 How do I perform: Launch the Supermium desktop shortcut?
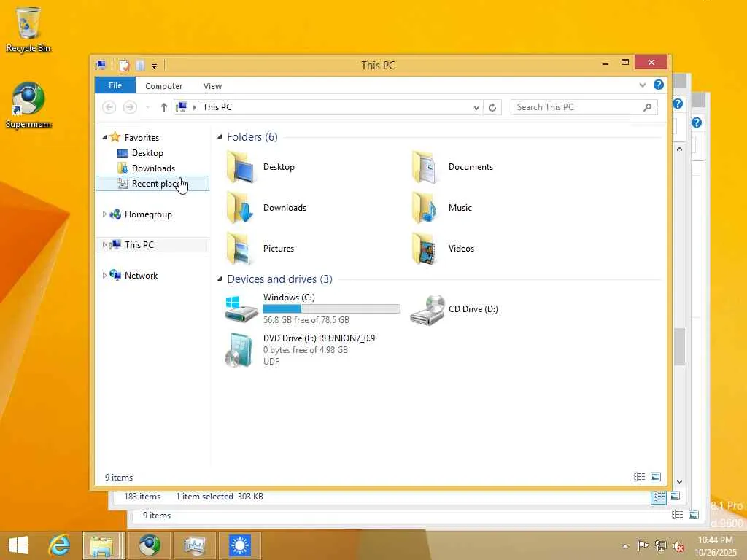click(x=28, y=105)
